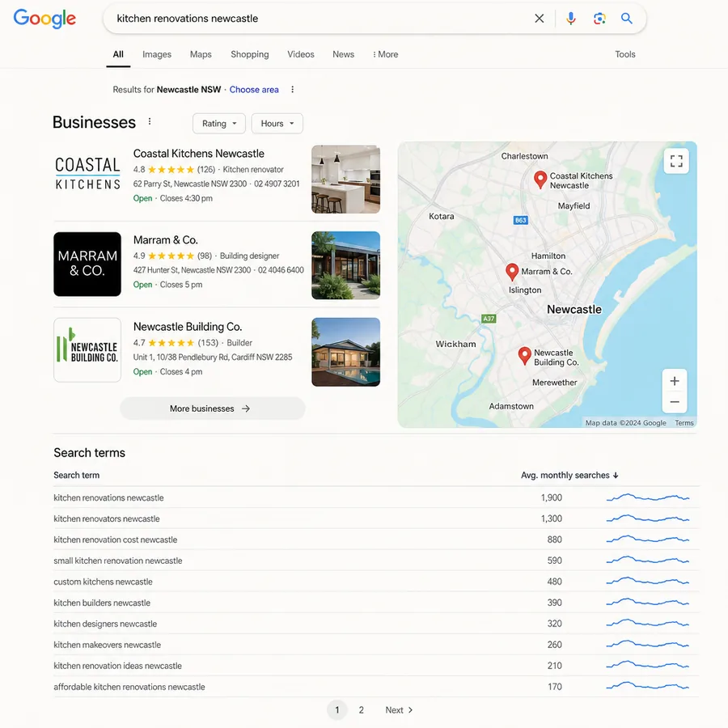This screenshot has width=728, height=728.
Task: Click the Choose area link
Action: coord(254,90)
